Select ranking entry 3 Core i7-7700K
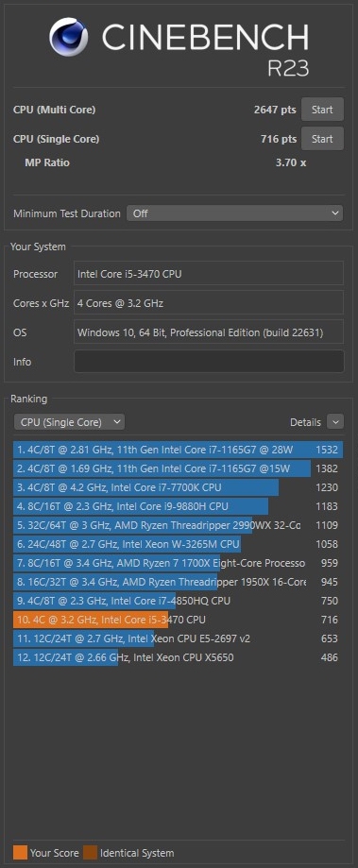 [178, 487]
